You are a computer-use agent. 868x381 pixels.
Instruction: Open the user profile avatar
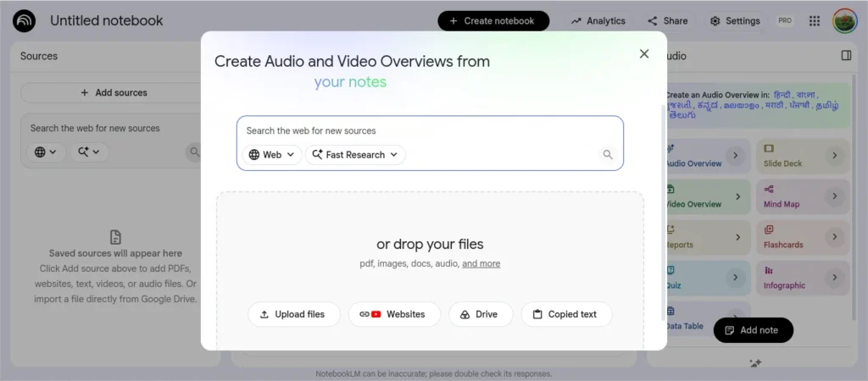tap(845, 21)
